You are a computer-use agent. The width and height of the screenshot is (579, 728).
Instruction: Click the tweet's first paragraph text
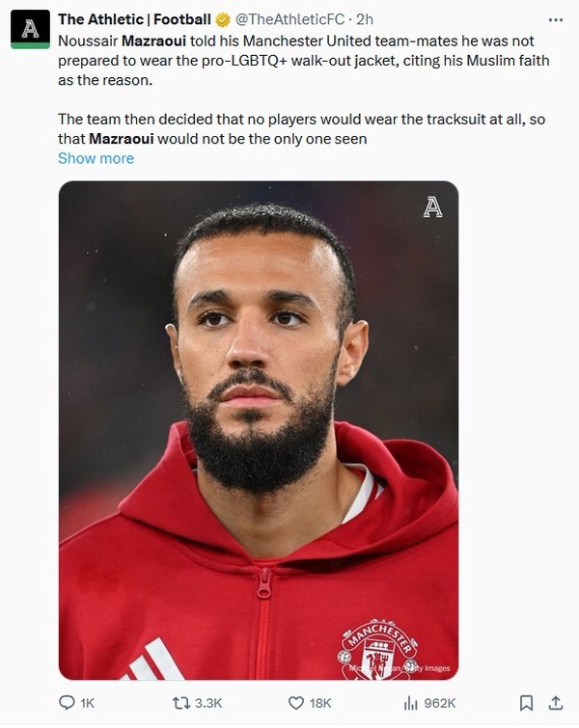click(x=289, y=61)
